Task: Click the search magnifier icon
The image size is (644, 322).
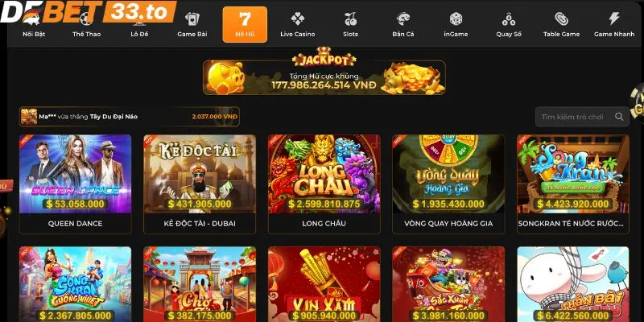Action: 619,117
